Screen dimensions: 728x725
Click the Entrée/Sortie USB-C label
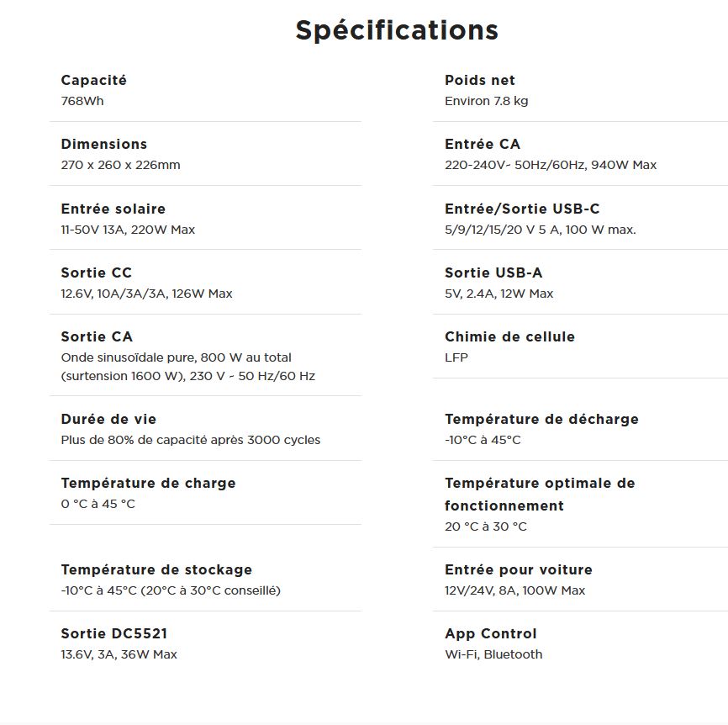(522, 209)
